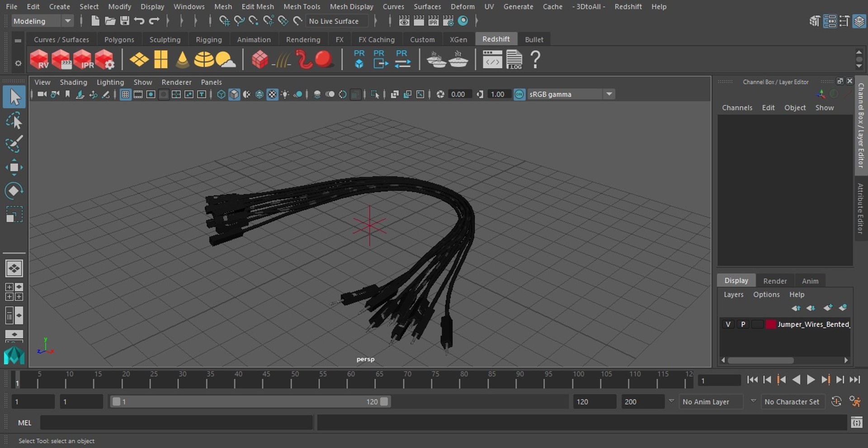
Task: Click frame 60 on the timeline
Action: pos(351,380)
